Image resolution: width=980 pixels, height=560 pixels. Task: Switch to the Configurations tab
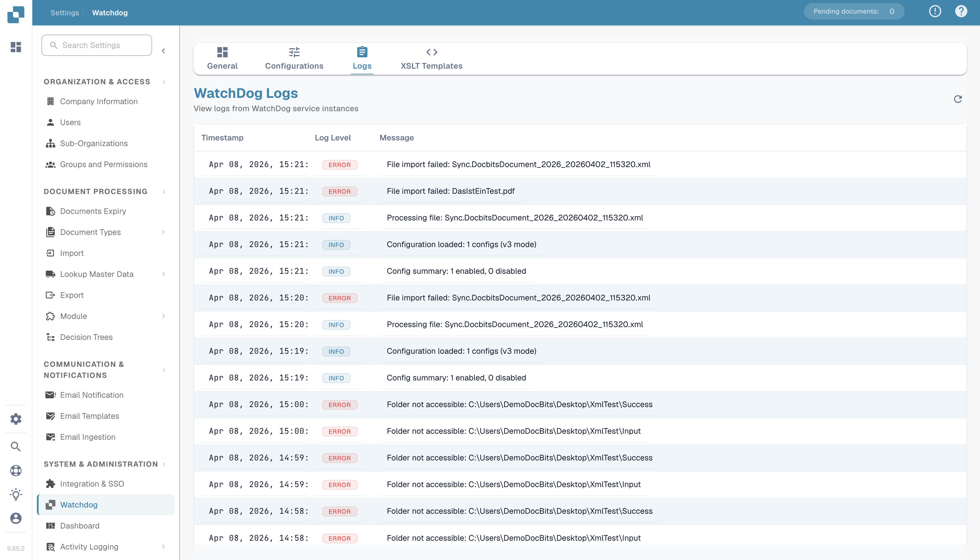pyautogui.click(x=294, y=58)
